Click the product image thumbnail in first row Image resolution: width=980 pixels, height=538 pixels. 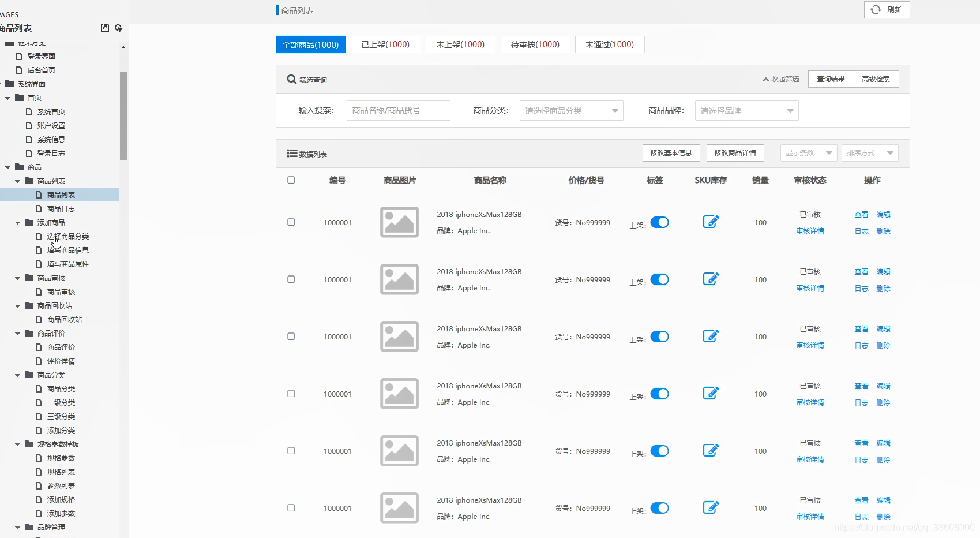tap(399, 222)
